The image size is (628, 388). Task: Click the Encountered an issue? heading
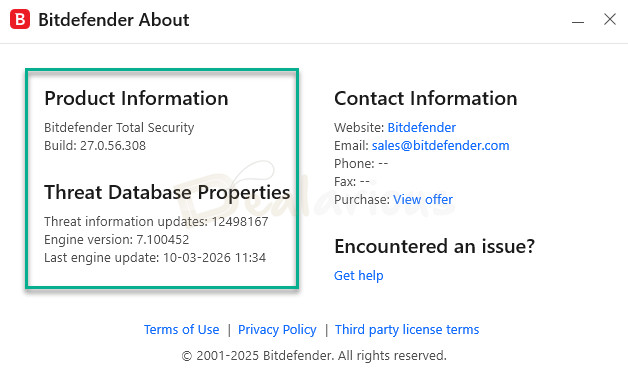(435, 246)
